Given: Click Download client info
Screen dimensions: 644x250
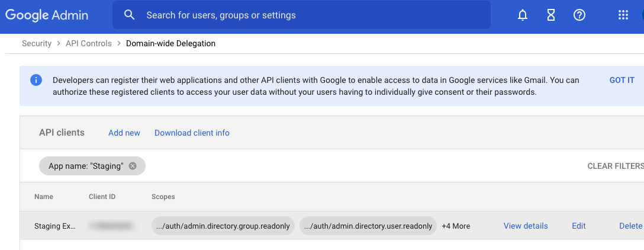Looking at the screenshot, I should [x=192, y=133].
